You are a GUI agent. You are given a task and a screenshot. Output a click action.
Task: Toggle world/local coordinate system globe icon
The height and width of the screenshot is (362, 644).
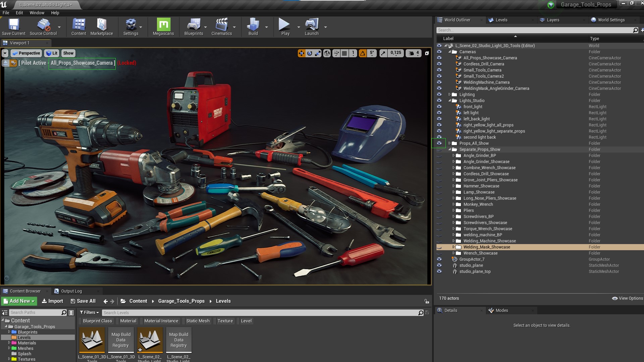pos(327,53)
